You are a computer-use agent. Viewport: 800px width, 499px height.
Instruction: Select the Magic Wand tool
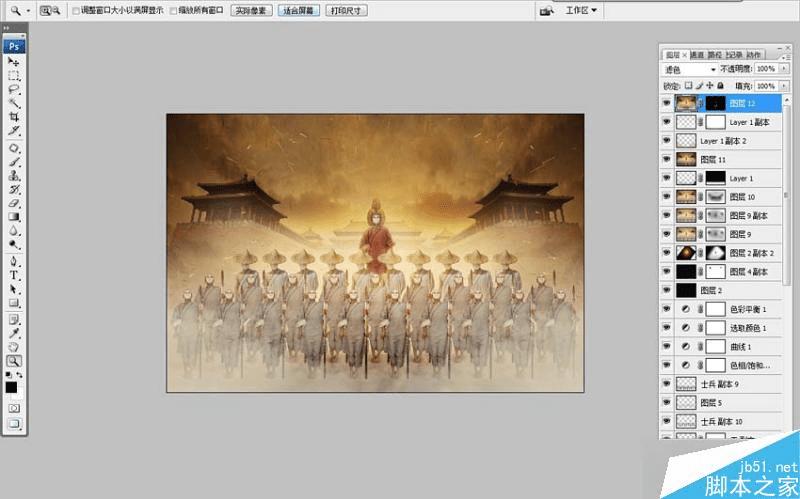14,103
